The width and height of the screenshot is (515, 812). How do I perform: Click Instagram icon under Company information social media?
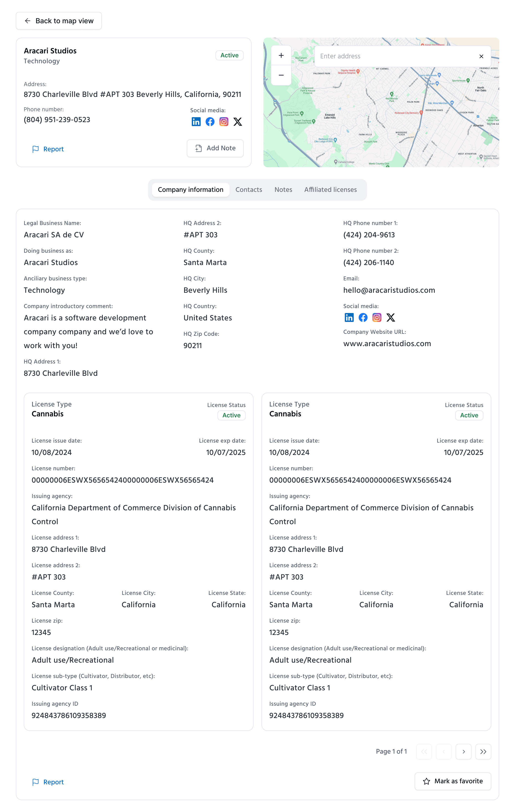click(377, 317)
